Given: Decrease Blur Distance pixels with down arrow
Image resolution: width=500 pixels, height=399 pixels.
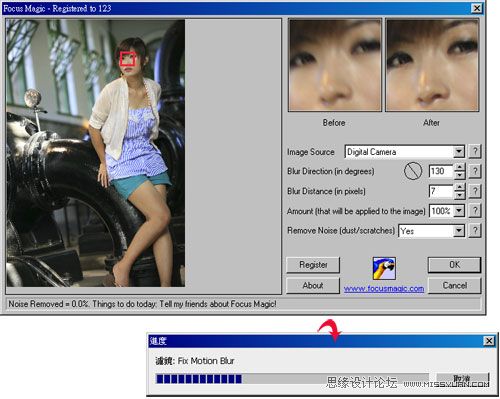Looking at the screenshot, I should pyautogui.click(x=460, y=195).
